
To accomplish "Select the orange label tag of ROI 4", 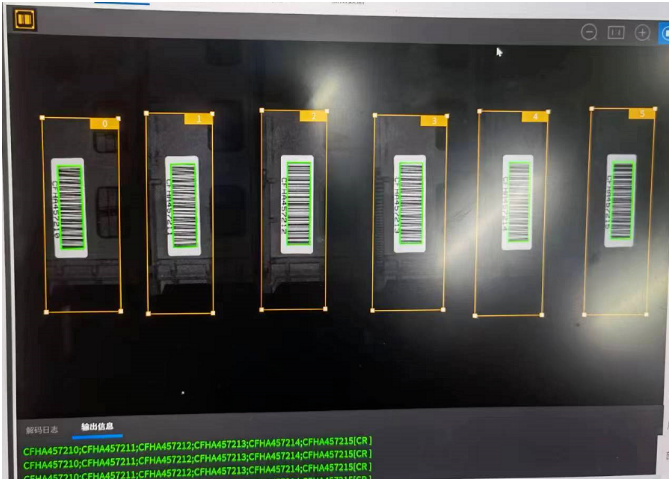I will click(x=534, y=116).
